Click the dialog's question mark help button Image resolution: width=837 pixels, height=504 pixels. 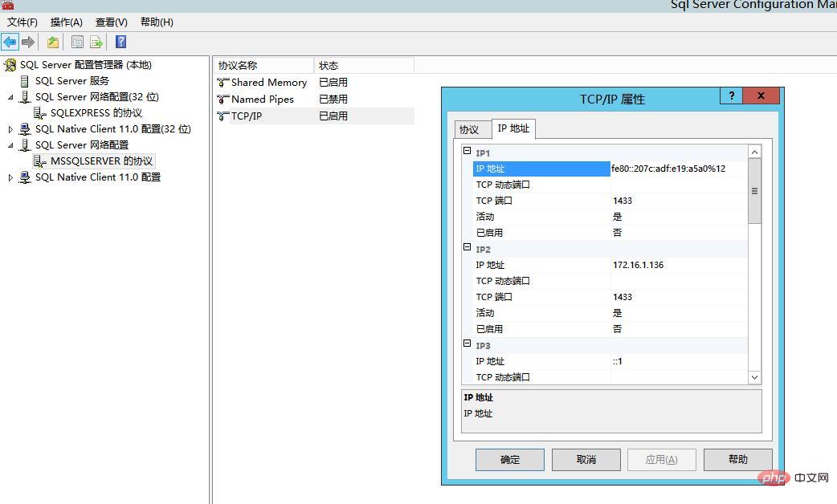pos(732,96)
